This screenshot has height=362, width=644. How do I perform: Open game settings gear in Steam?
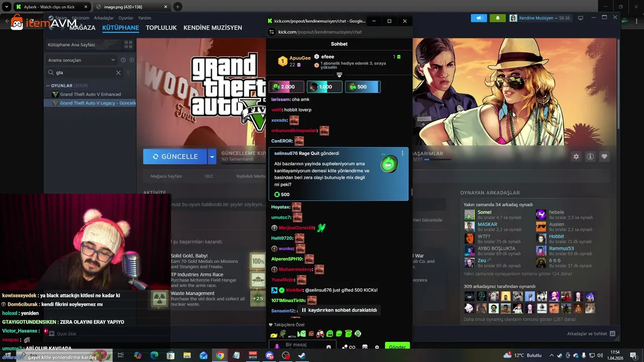576,156
